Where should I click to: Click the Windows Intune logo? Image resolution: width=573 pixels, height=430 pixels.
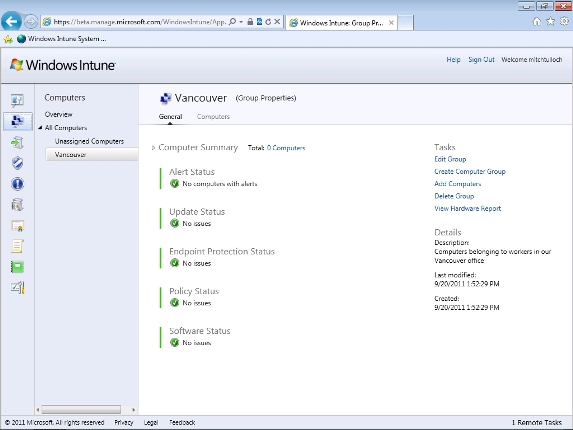tap(62, 65)
